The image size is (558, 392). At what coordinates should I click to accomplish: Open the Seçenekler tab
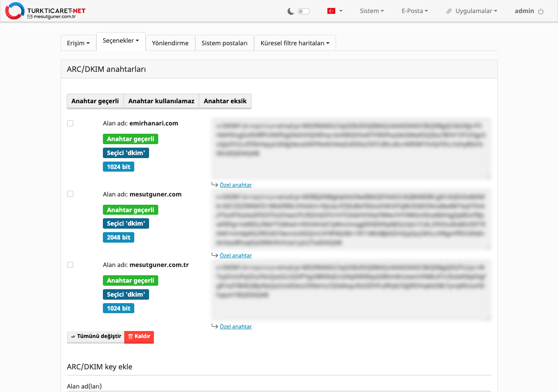(121, 41)
